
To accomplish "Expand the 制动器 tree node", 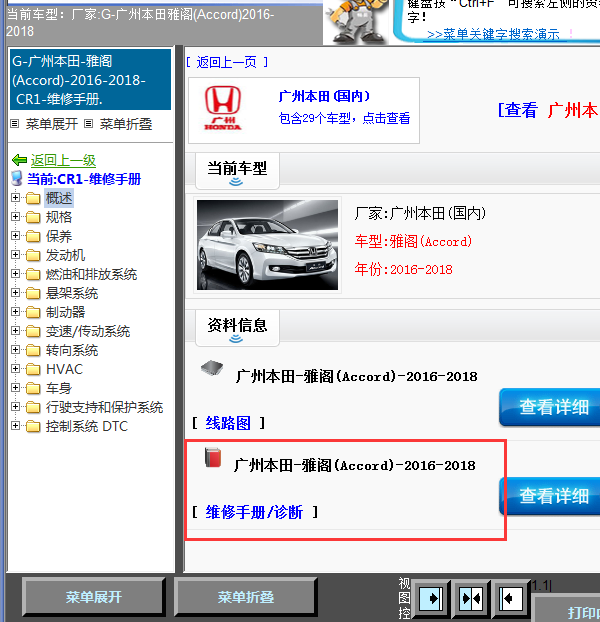I will coord(15,312).
